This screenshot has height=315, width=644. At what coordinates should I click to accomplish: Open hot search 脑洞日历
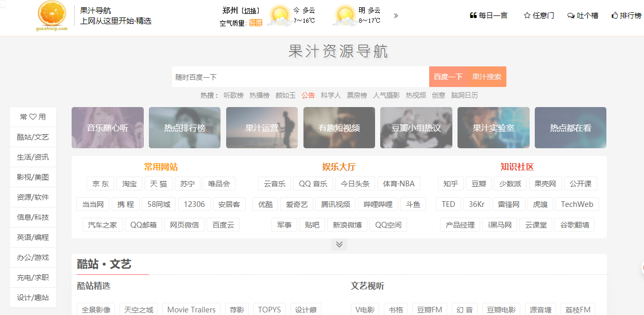(x=465, y=95)
